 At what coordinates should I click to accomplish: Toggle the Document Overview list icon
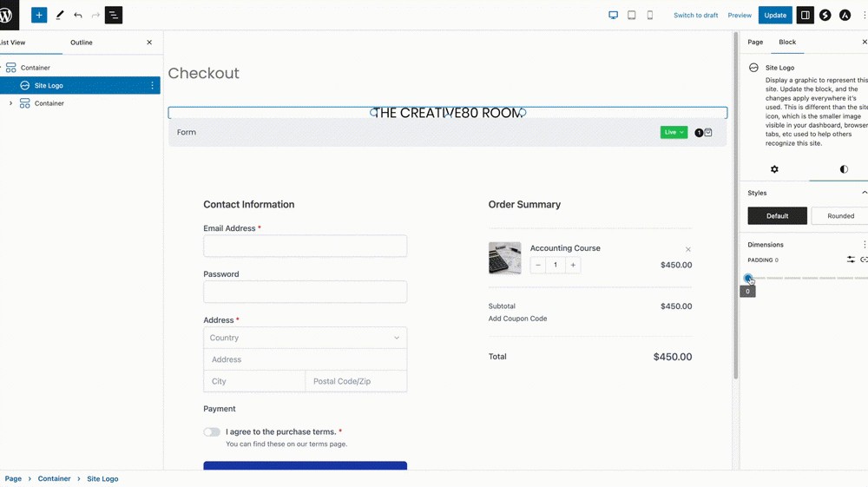(114, 15)
